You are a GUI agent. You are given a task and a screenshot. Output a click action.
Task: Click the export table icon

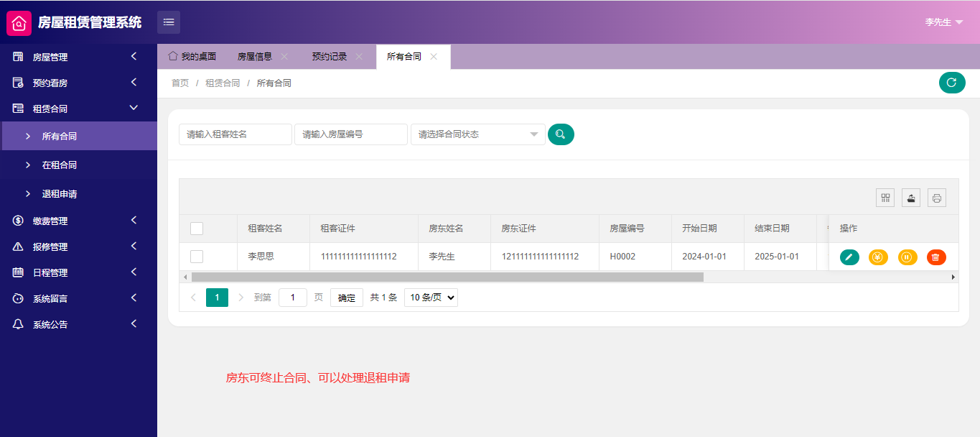coord(911,198)
